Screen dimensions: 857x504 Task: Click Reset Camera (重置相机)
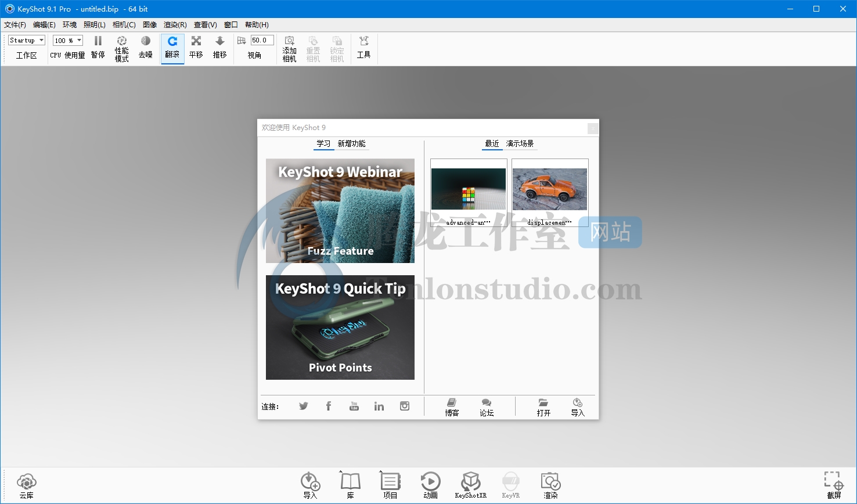click(x=314, y=49)
